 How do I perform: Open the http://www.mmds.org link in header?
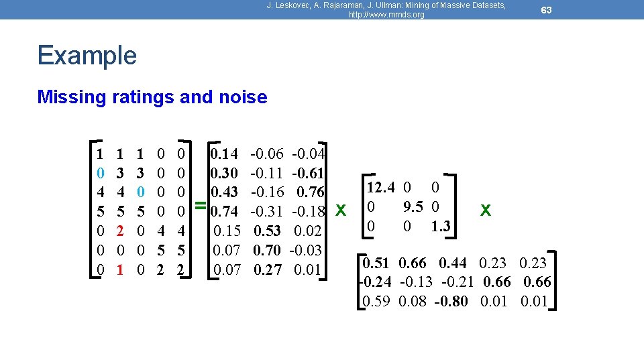click(x=386, y=14)
